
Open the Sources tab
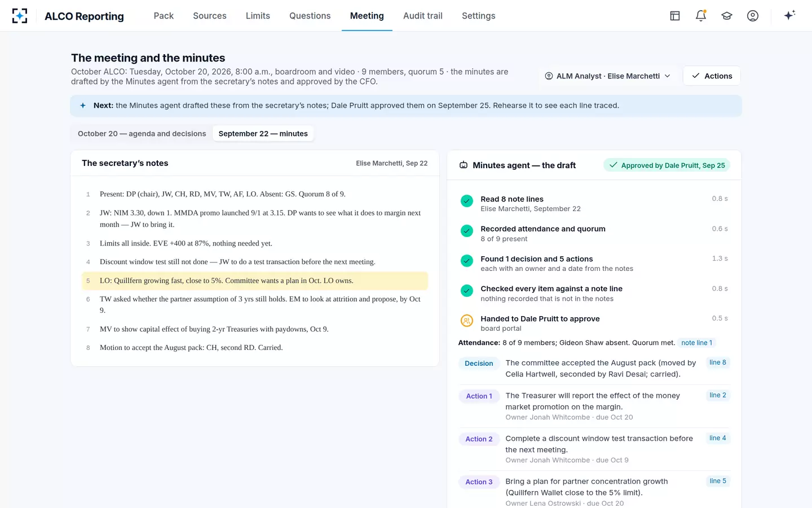coord(210,16)
